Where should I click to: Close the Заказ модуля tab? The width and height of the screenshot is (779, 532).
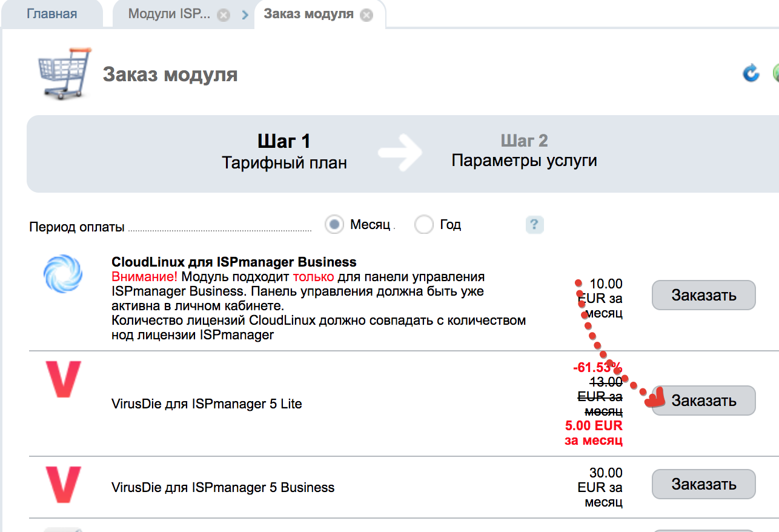click(366, 15)
